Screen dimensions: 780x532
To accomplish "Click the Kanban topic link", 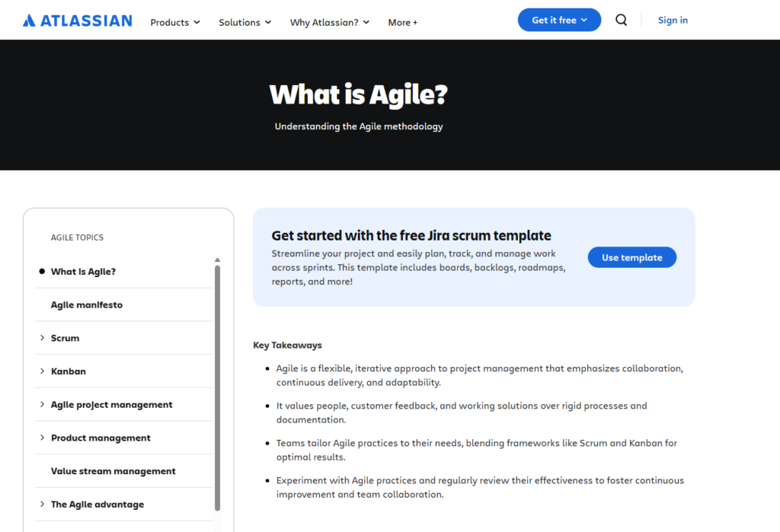I will pyautogui.click(x=68, y=371).
